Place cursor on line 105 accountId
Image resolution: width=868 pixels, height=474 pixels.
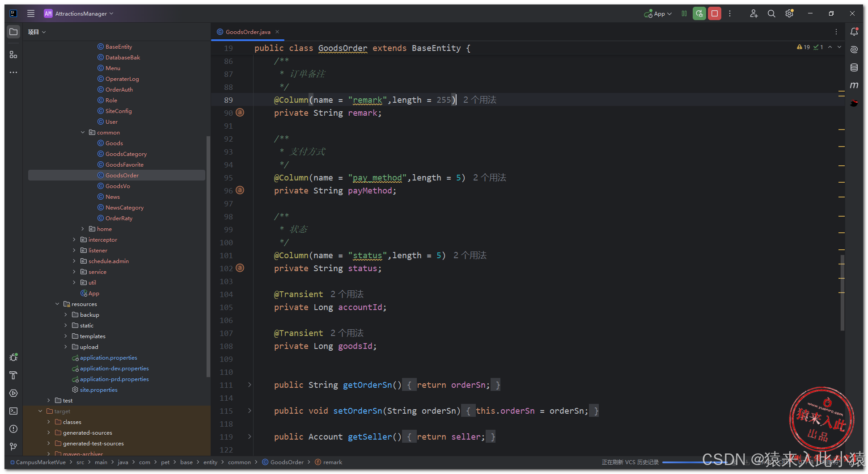(x=360, y=307)
